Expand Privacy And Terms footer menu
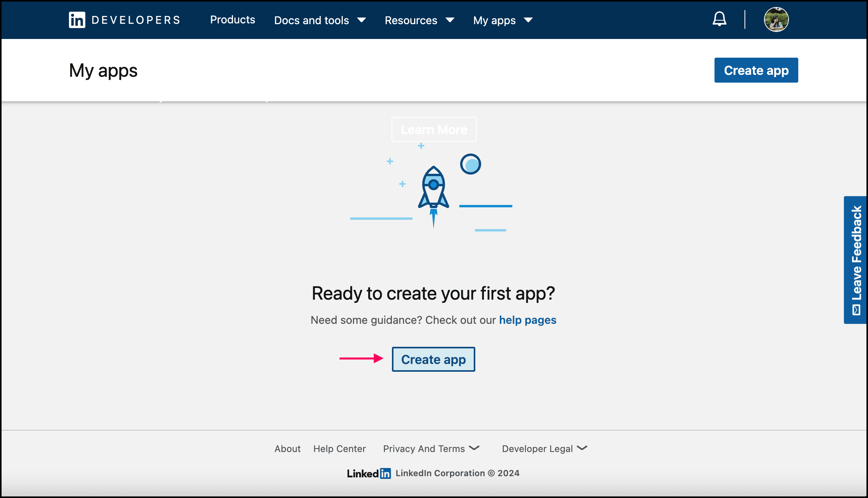Viewport: 868px width, 498px height. 431,449
